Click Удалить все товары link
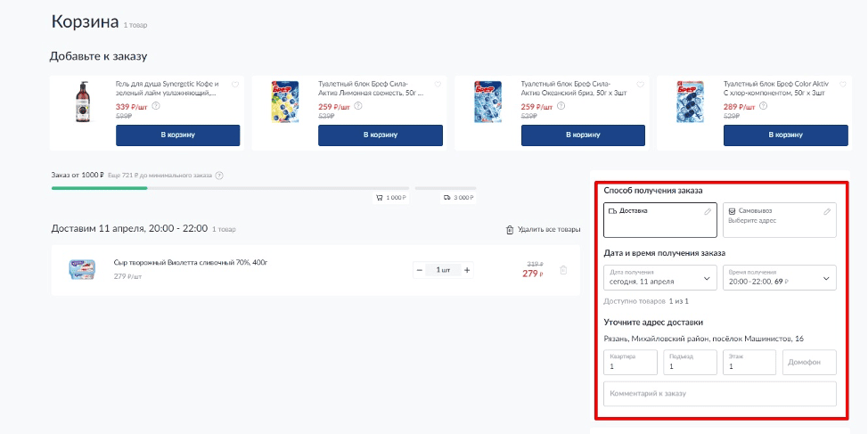Screen dimensions: 868x434 pyautogui.click(x=543, y=230)
